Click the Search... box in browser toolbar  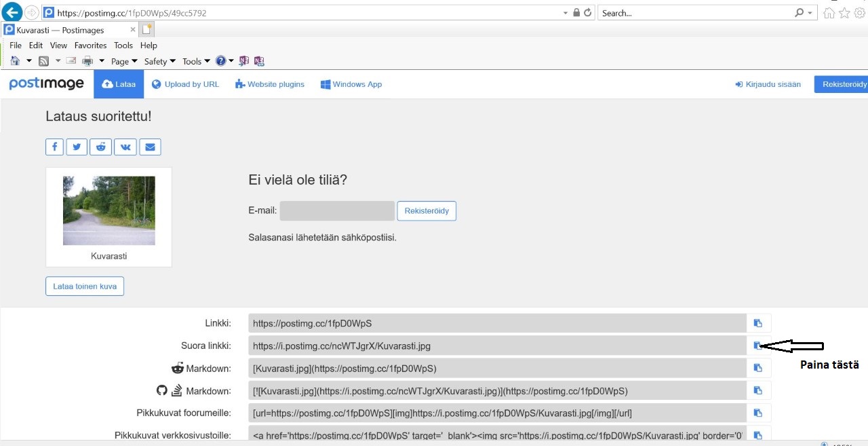coord(696,13)
